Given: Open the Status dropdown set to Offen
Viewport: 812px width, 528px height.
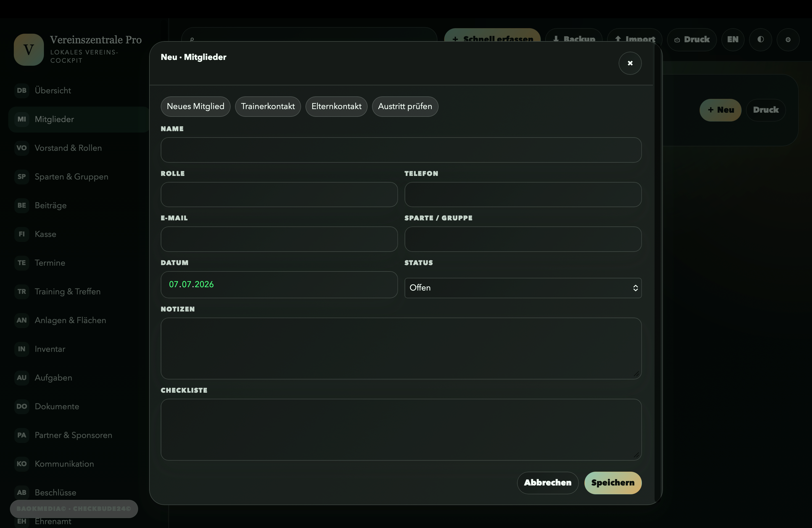Looking at the screenshot, I should tap(523, 288).
